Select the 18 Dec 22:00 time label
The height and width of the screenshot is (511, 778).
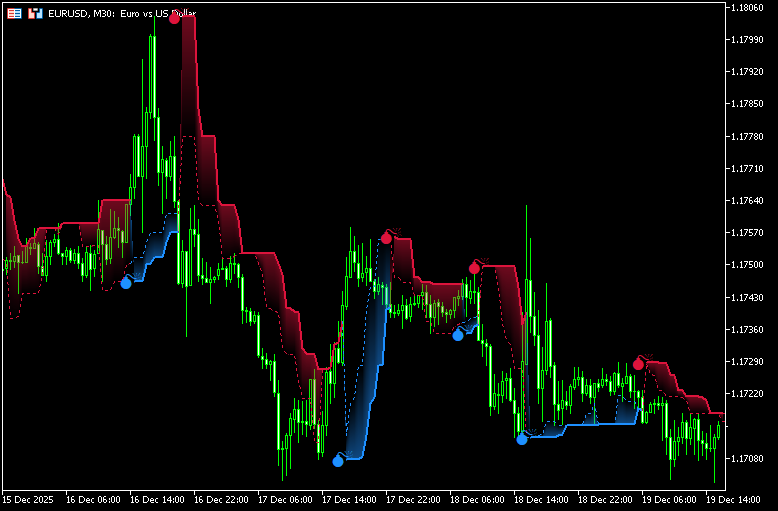(x=604, y=498)
